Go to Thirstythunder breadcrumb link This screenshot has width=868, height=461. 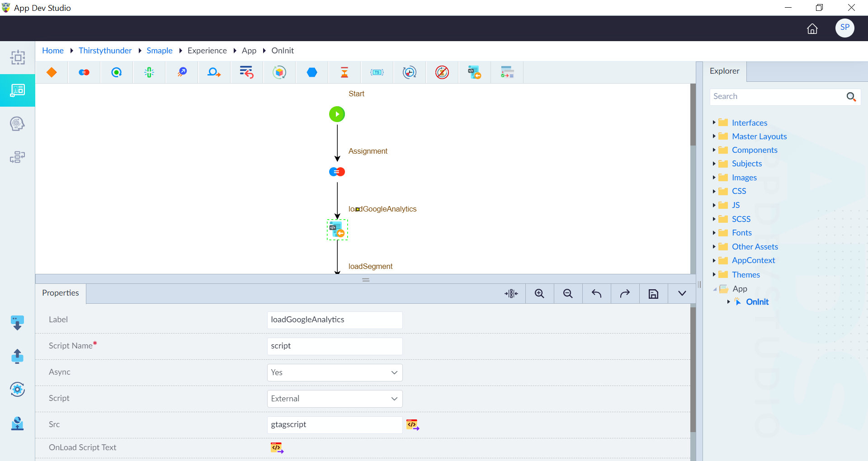click(x=105, y=51)
